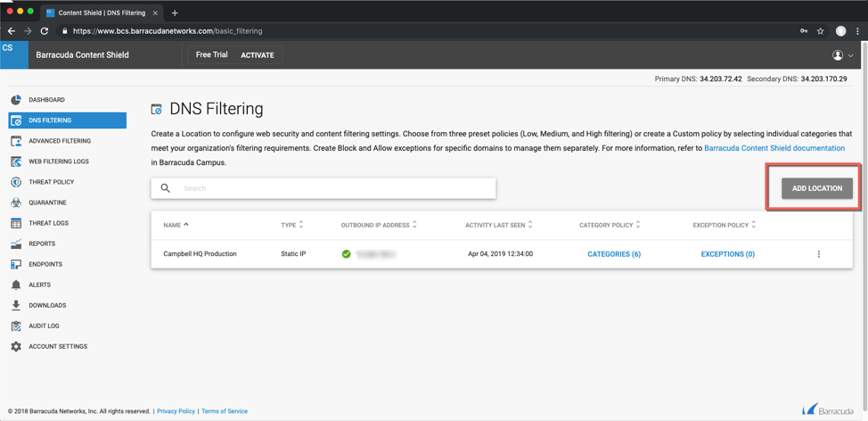Open Account Settings gear icon
Image resolution: width=868 pixels, height=421 pixels.
click(16, 346)
